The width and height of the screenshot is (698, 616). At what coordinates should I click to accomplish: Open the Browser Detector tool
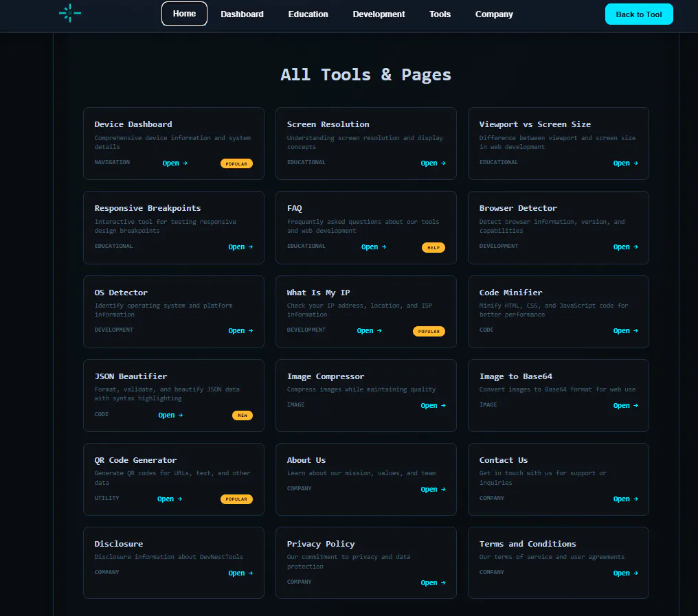click(625, 247)
